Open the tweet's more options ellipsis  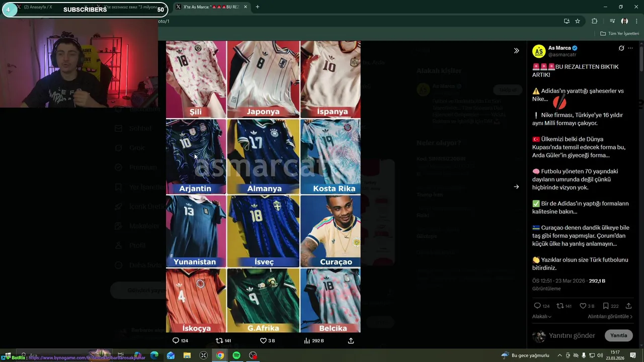(x=630, y=48)
